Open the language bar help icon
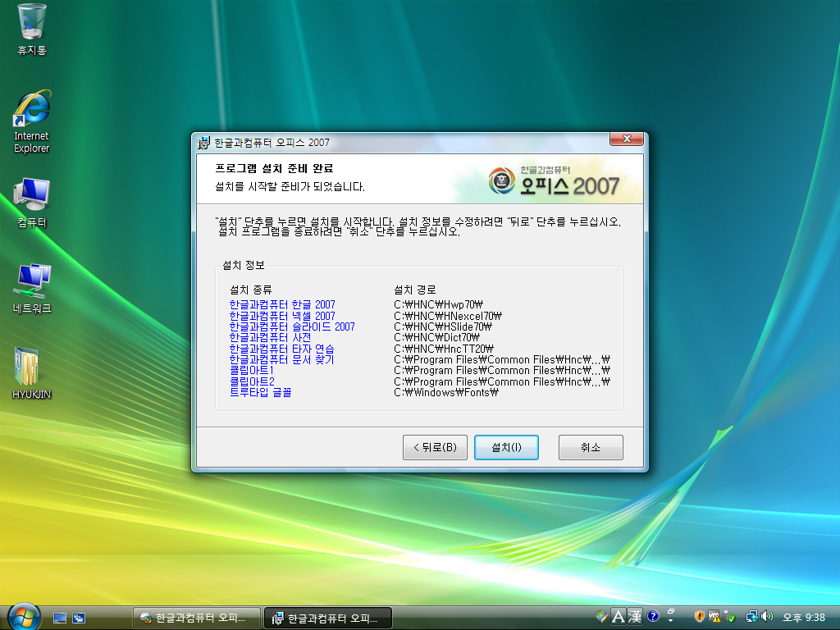 pyautogui.click(x=652, y=616)
